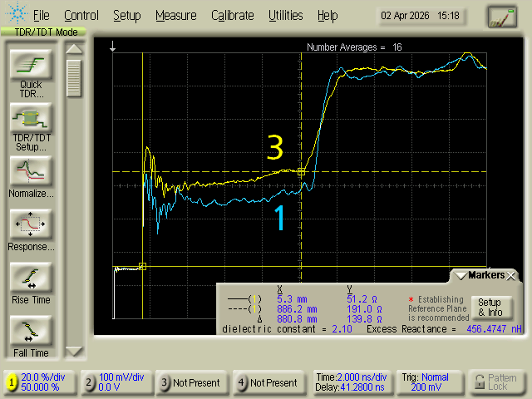Toggle channel 1 display button
Image resolution: width=532 pixels, height=399 pixels.
coord(40,382)
